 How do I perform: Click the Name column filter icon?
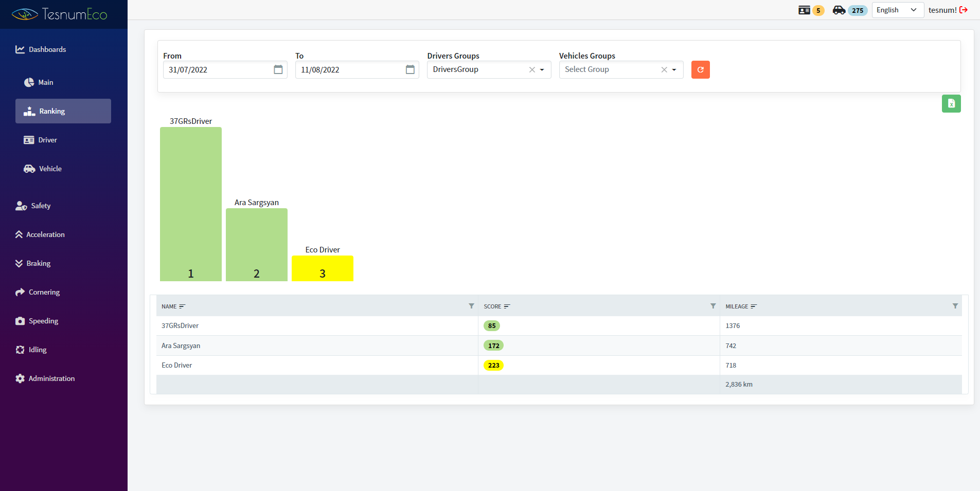(471, 306)
